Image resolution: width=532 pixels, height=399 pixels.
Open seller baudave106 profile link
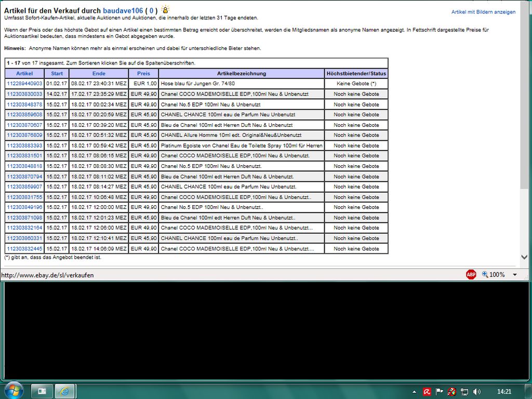click(x=123, y=10)
